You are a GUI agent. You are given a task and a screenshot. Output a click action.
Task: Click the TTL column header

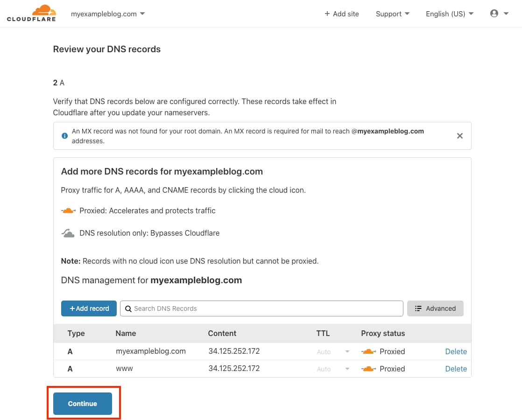coord(323,334)
